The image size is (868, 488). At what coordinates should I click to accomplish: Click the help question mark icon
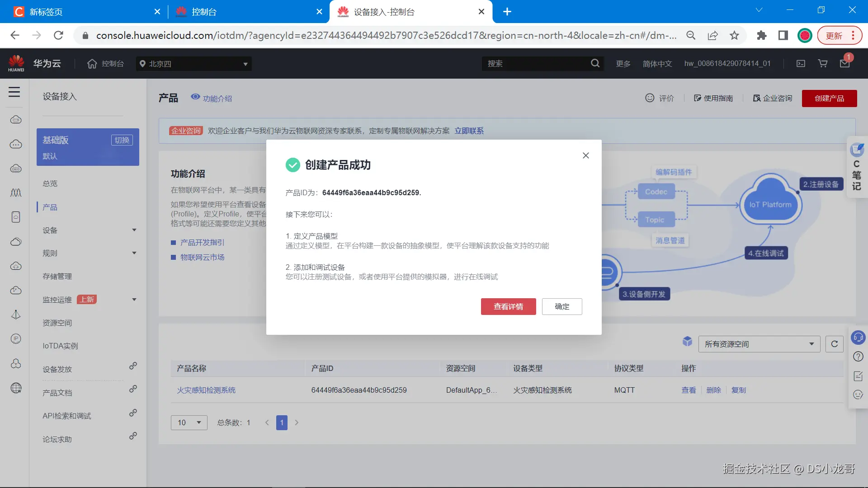858,357
